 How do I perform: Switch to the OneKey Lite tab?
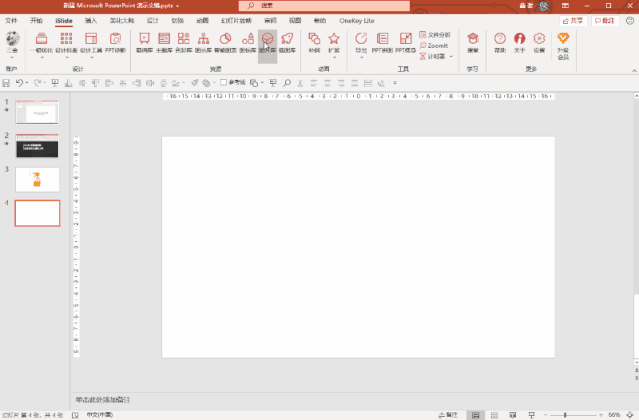coord(357,20)
